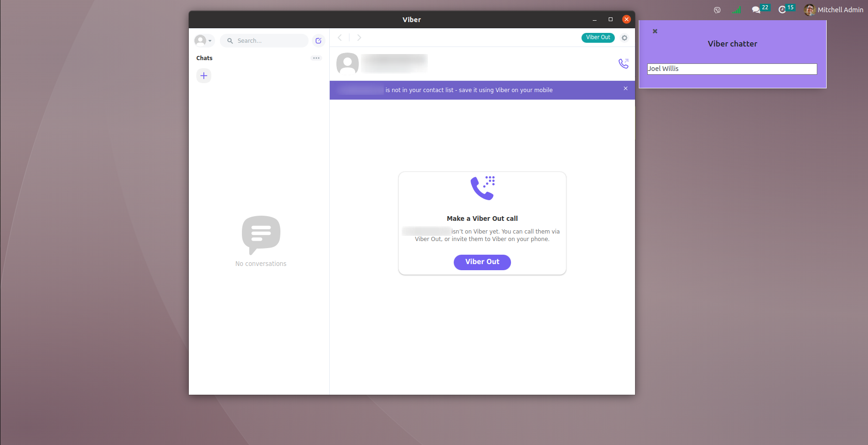Screen dimensions: 868x445
Task: Open Viber settings gear icon
Action: click(x=624, y=38)
